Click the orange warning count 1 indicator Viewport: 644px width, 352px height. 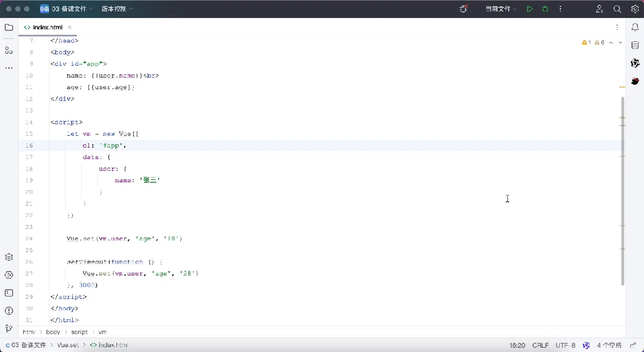click(586, 42)
